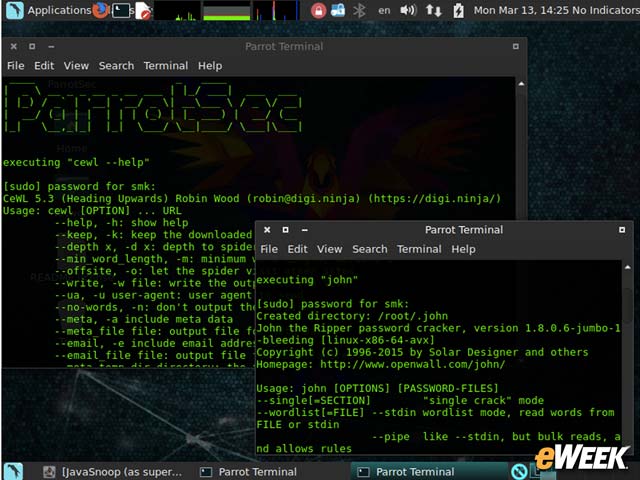Switch keyboard layout via en indicator

pyautogui.click(x=384, y=10)
